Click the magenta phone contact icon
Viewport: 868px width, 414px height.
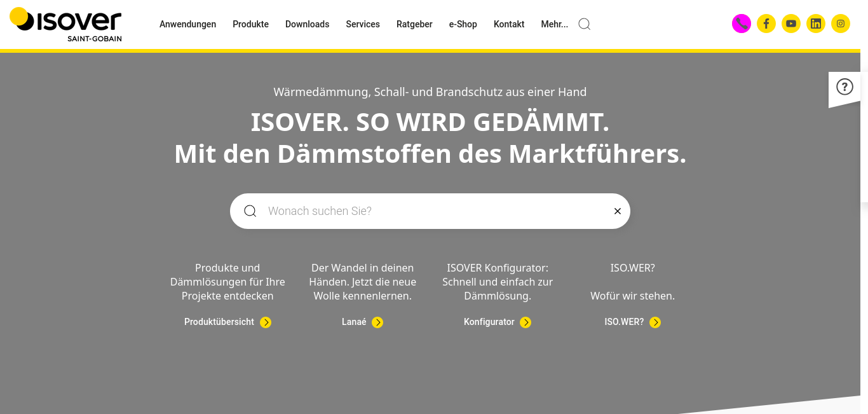(x=742, y=24)
